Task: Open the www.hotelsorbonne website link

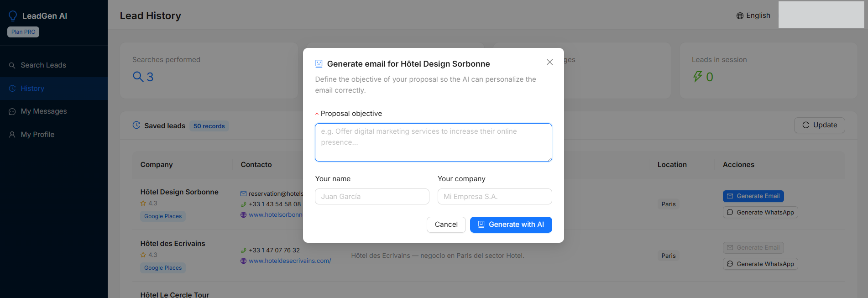Action: [276, 215]
